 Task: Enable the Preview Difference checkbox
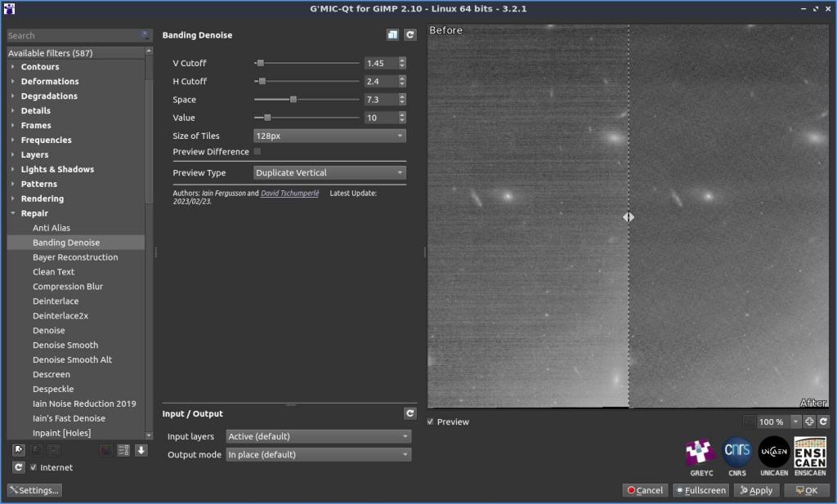click(257, 152)
